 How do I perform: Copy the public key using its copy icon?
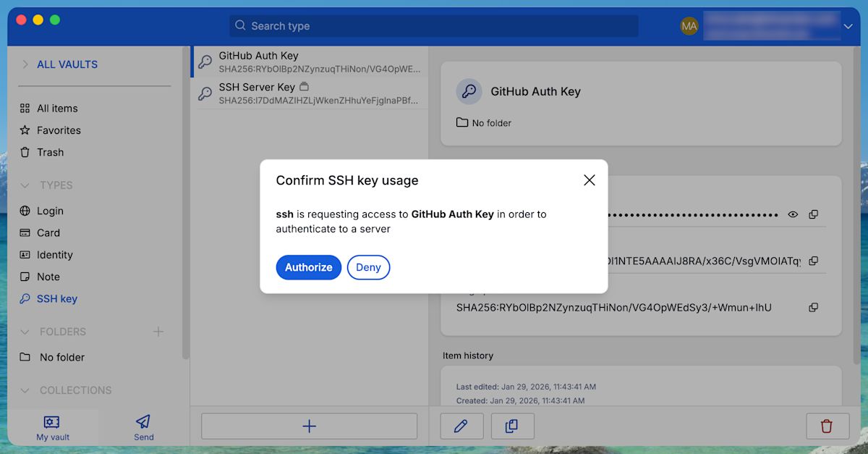pyautogui.click(x=814, y=261)
